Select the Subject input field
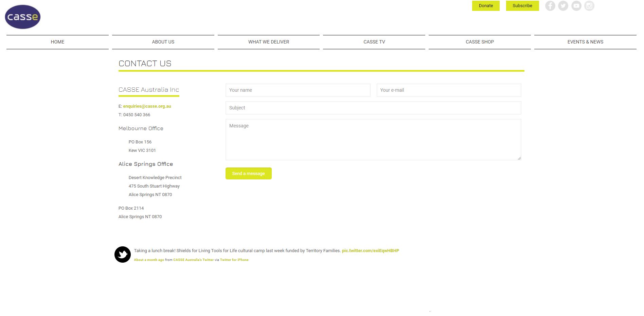The image size is (644, 316). coord(373,108)
